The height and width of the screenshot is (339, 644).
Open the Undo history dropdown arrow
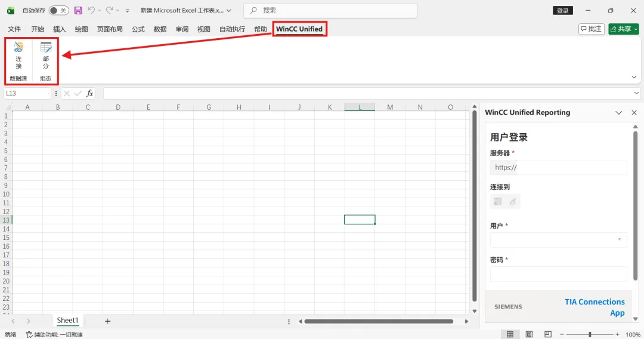pos(100,11)
